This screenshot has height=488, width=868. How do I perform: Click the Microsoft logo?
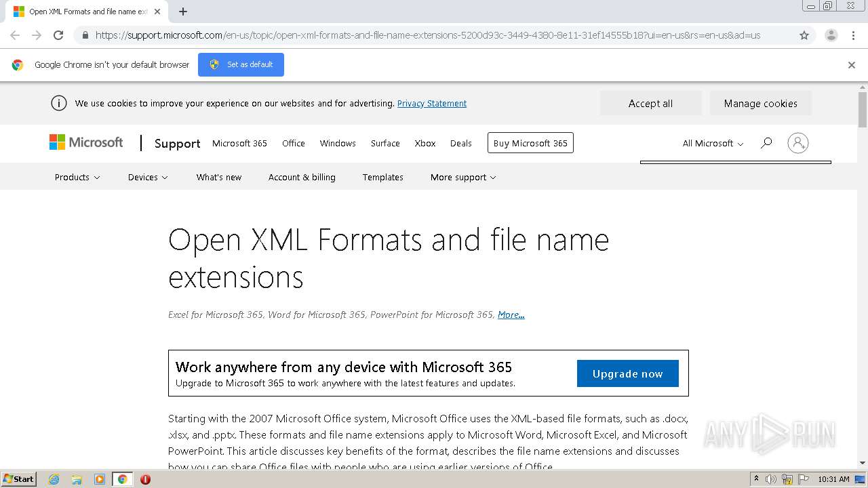pos(86,142)
